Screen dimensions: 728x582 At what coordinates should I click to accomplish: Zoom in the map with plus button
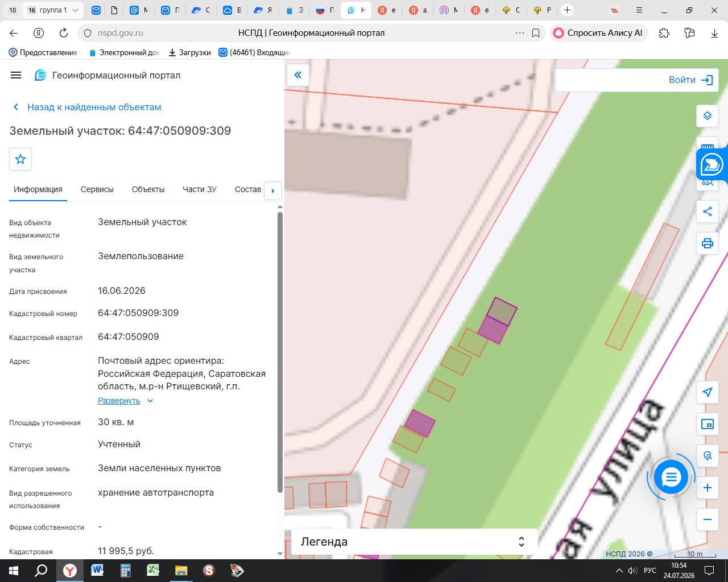click(708, 488)
